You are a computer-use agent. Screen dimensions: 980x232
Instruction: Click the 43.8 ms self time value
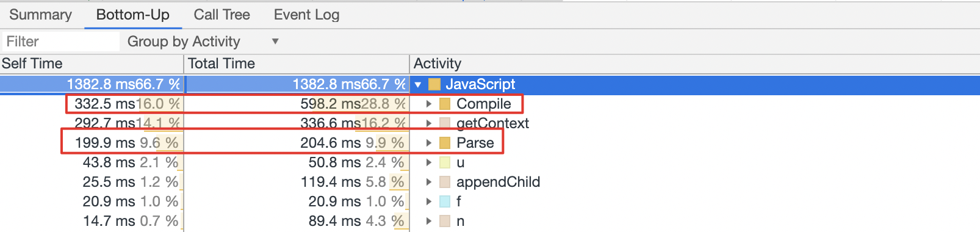tap(109, 162)
